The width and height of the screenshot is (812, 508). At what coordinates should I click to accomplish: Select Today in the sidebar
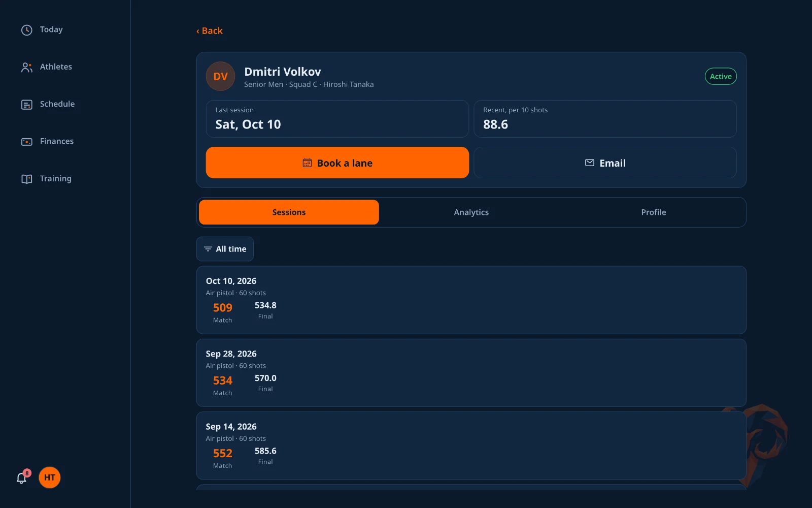point(51,29)
